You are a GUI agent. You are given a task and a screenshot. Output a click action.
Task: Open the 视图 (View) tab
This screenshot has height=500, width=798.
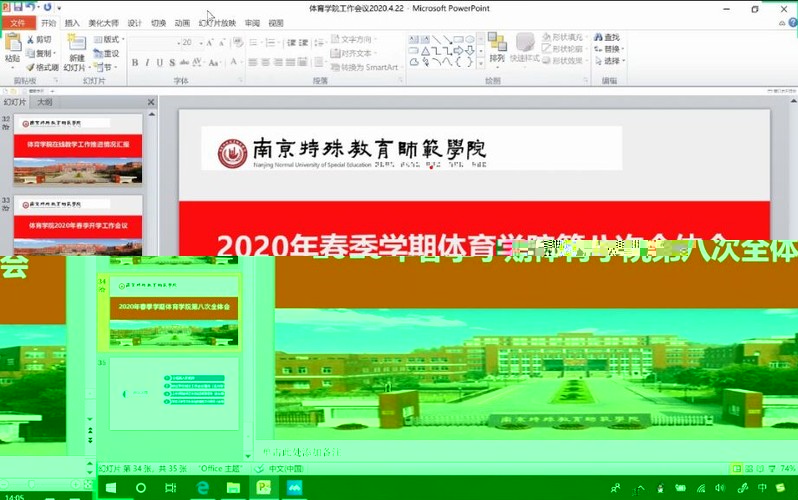(276, 23)
